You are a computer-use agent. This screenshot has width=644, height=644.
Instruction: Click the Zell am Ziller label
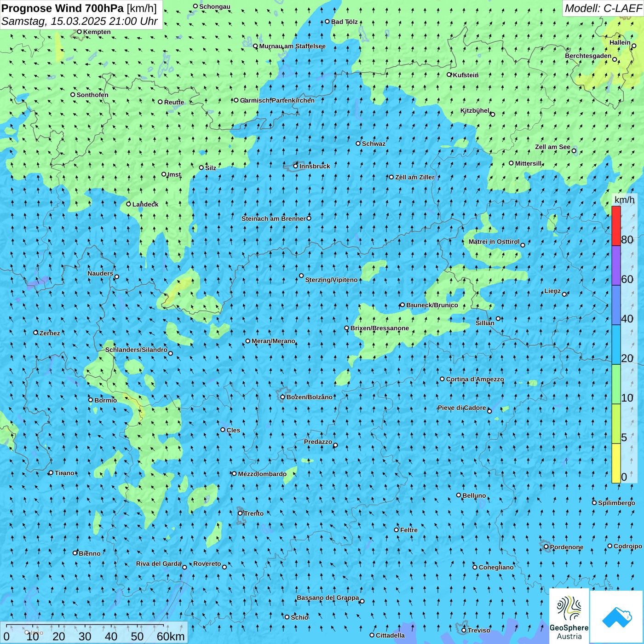(414, 177)
